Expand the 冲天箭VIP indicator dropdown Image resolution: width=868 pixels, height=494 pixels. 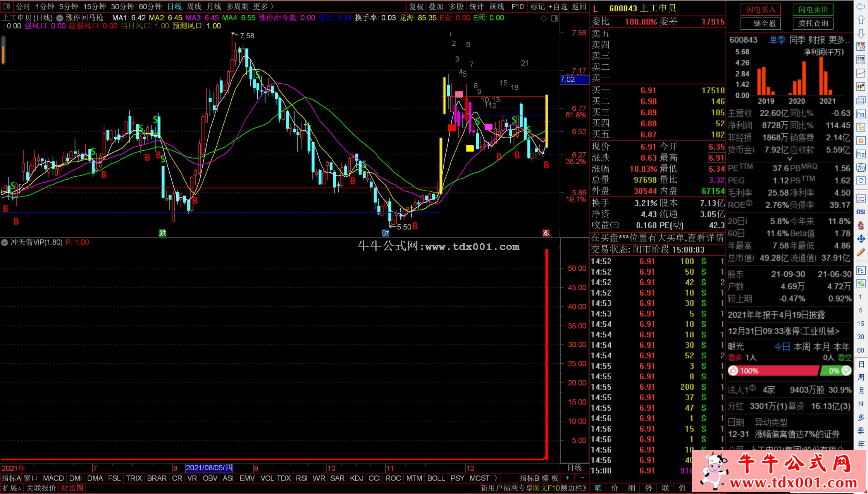[5, 243]
